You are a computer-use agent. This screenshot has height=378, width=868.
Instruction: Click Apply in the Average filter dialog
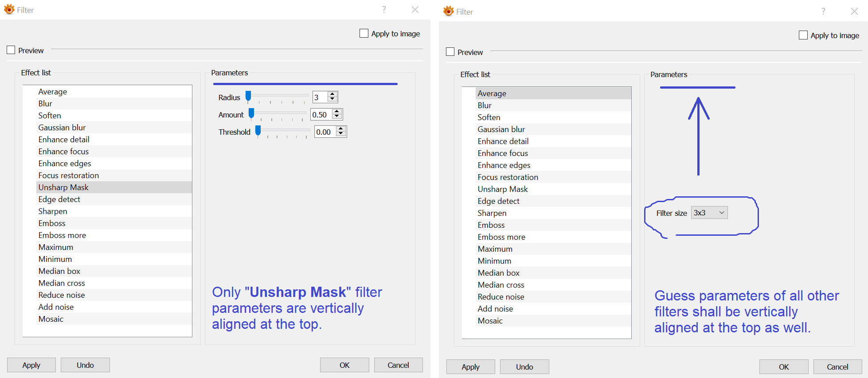(x=471, y=367)
